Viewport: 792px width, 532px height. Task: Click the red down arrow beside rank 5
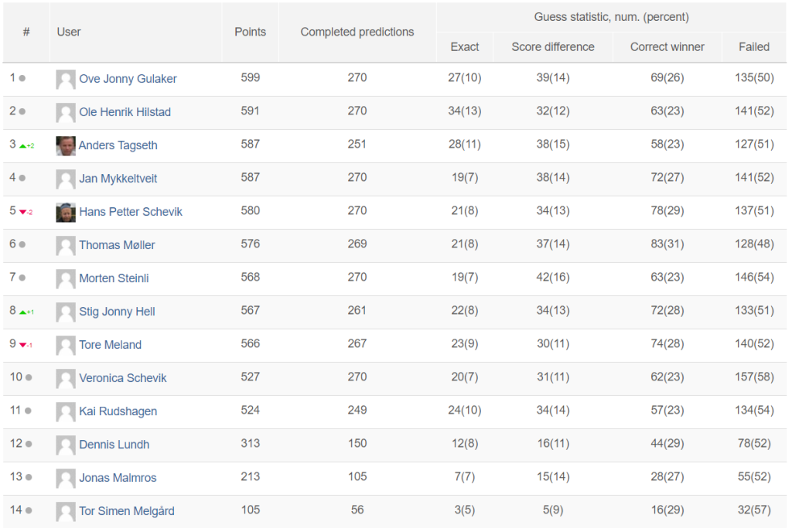22,213
